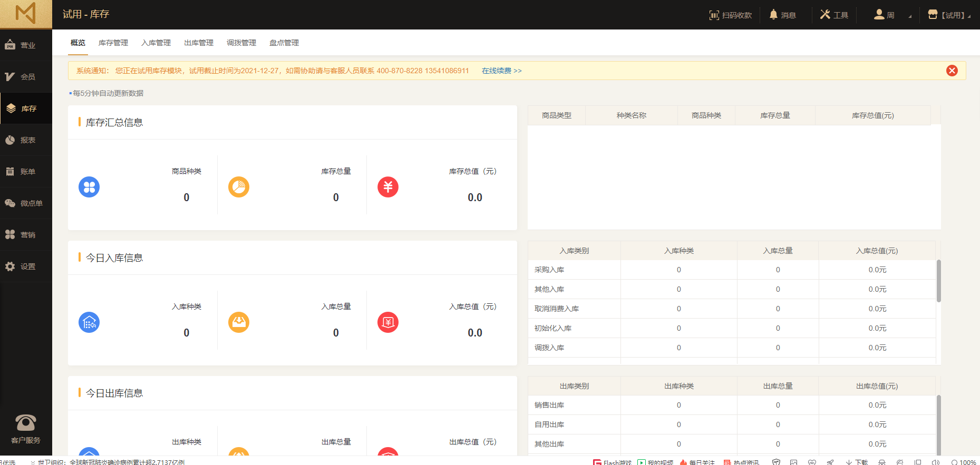Click the 100% zoom indicator
This screenshot has width=980, height=465.
tap(964, 462)
